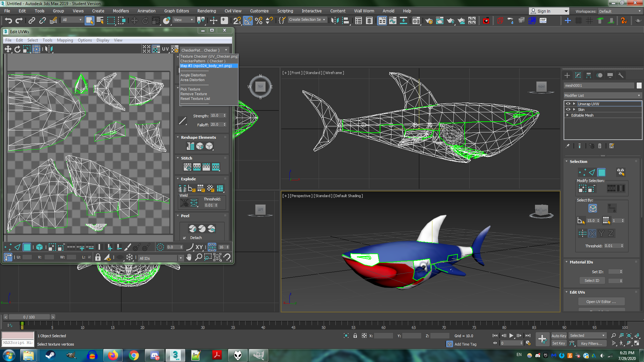This screenshot has width=644, height=362.
Task: Select Polygon sub-object mode in Selection rollout
Action: point(601,172)
